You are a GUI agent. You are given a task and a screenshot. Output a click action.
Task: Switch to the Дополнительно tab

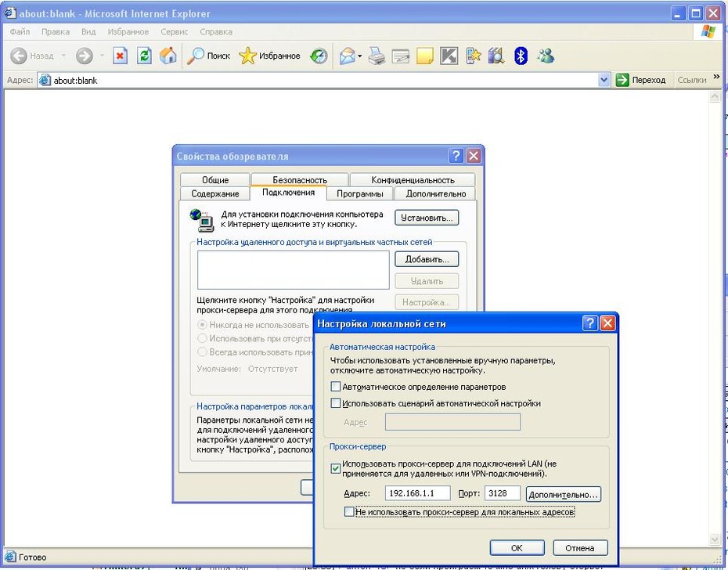tap(435, 193)
